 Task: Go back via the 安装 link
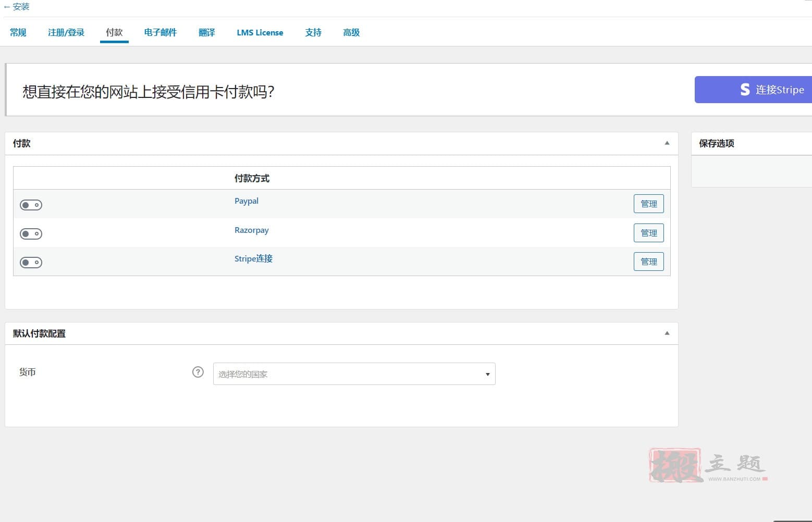coord(17,7)
